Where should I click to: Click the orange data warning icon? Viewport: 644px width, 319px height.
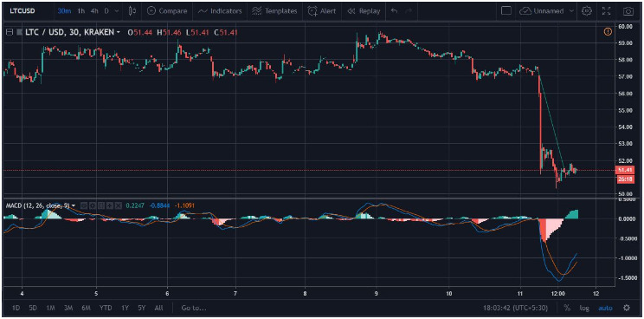click(608, 32)
